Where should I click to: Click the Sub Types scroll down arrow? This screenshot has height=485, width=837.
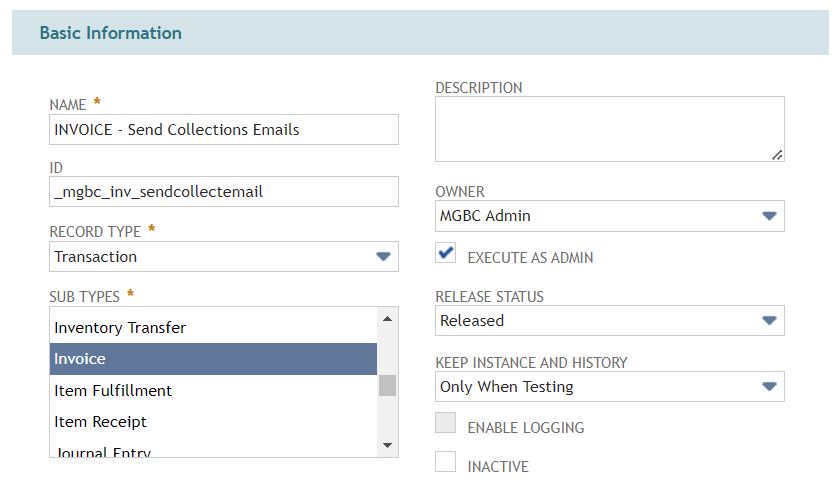point(388,446)
